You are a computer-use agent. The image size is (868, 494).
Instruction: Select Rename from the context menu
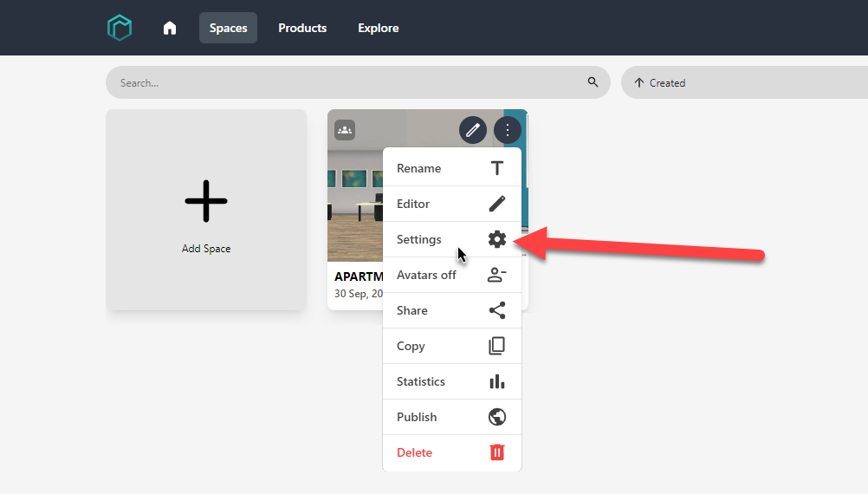[x=418, y=168]
